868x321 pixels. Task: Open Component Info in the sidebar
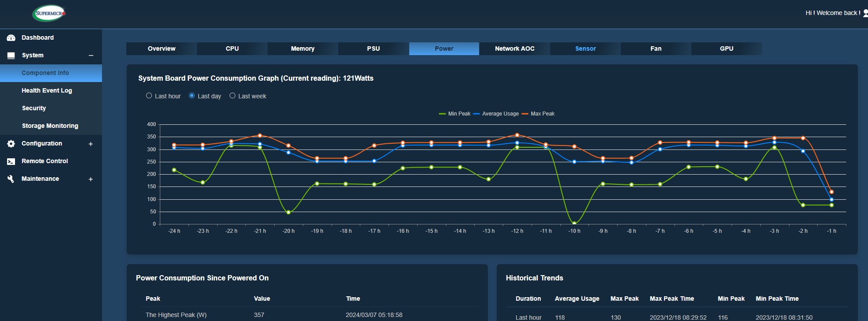click(x=51, y=73)
